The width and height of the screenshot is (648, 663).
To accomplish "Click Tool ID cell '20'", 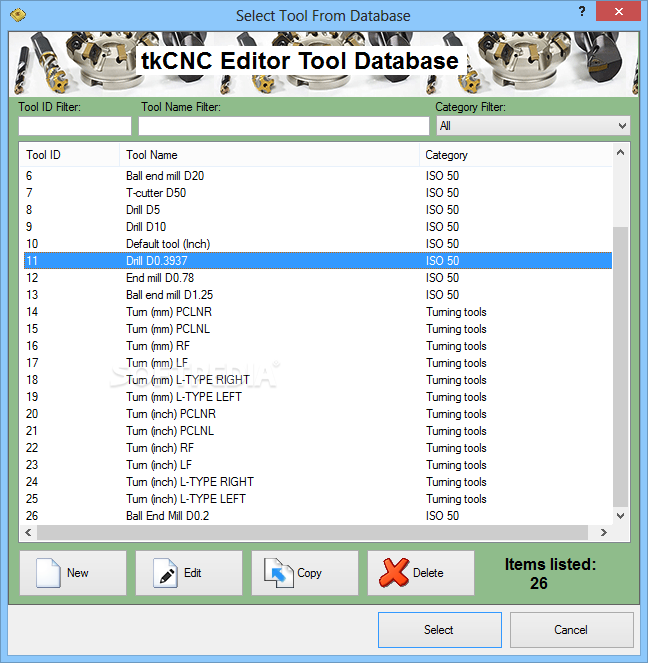I will click(32, 414).
